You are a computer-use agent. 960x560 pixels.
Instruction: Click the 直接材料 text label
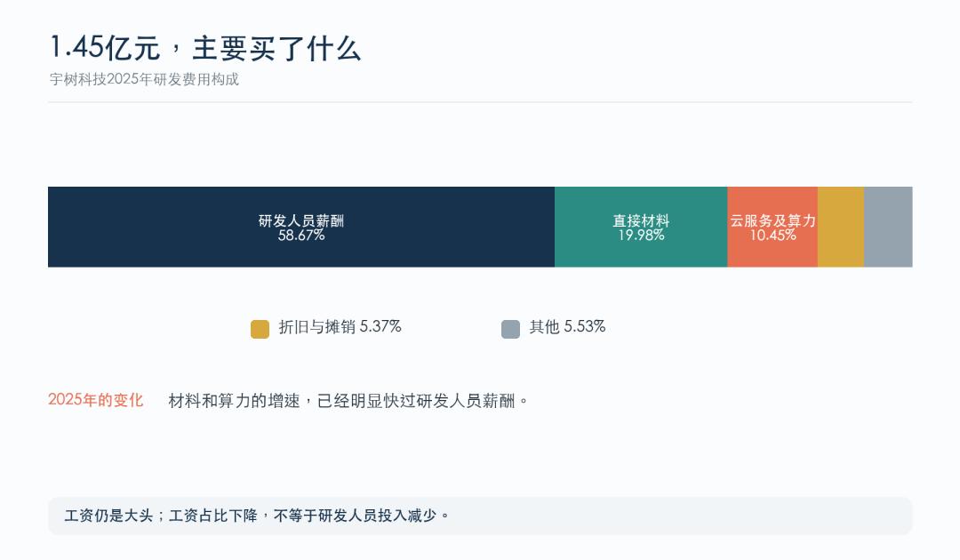point(641,220)
